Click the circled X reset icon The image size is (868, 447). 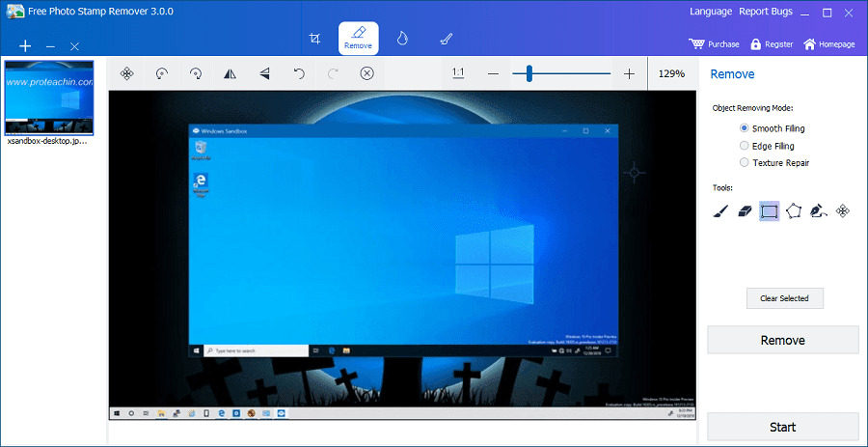(367, 73)
